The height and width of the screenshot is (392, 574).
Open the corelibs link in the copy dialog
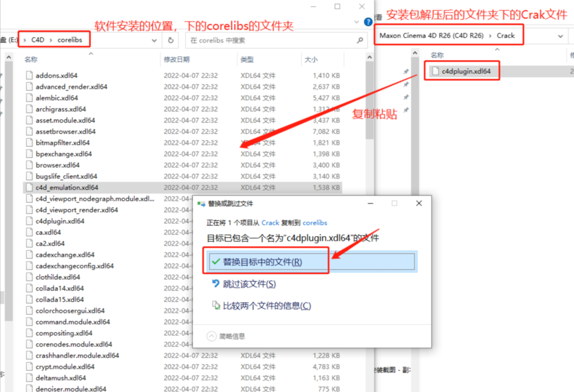[x=314, y=222]
